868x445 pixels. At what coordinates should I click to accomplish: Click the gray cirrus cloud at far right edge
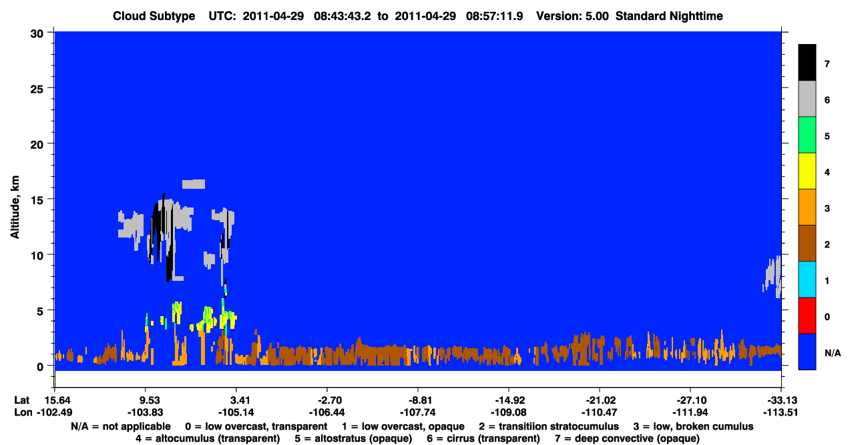[x=773, y=276]
